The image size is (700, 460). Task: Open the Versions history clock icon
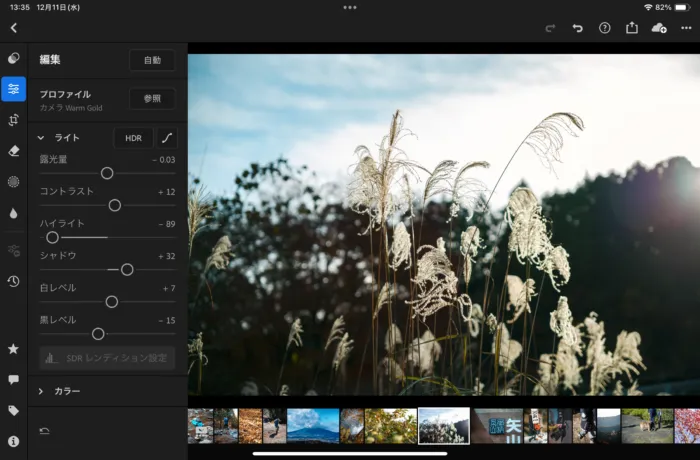click(14, 281)
